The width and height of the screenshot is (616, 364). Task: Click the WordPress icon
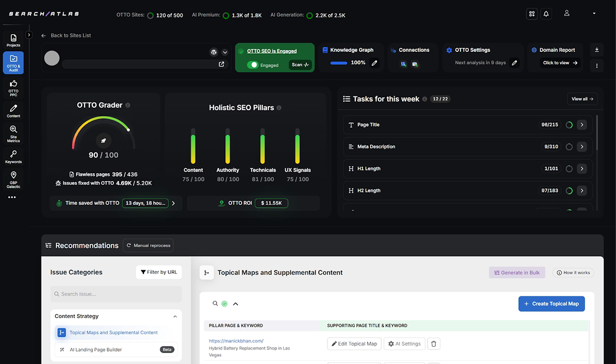coord(214,52)
